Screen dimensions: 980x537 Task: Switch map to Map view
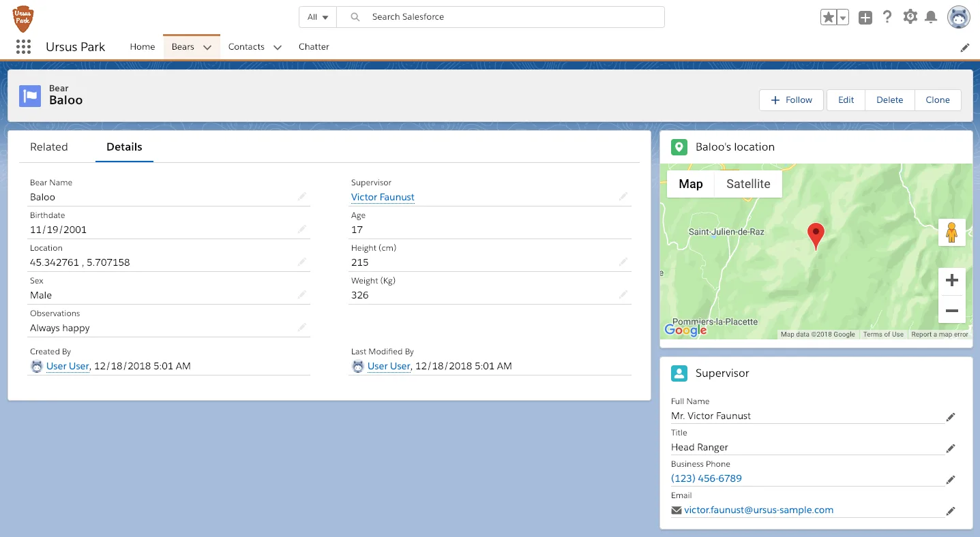[690, 184]
